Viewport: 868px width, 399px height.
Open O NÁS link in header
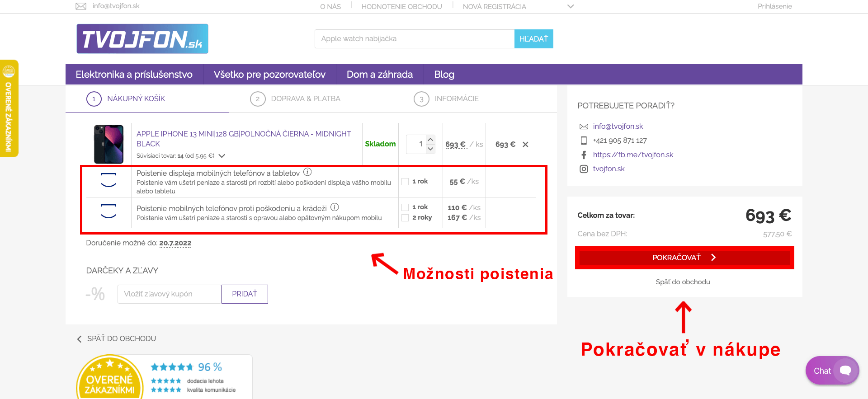tap(330, 7)
